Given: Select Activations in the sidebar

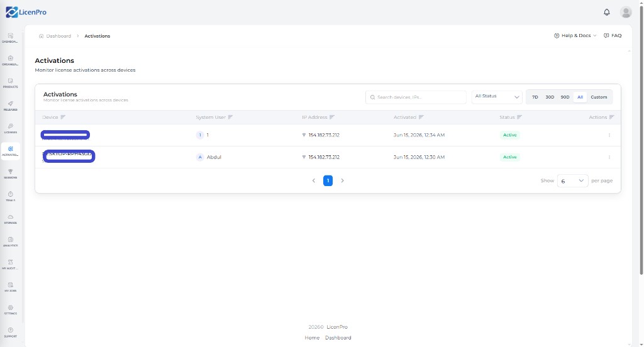Looking at the screenshot, I should tap(10, 151).
